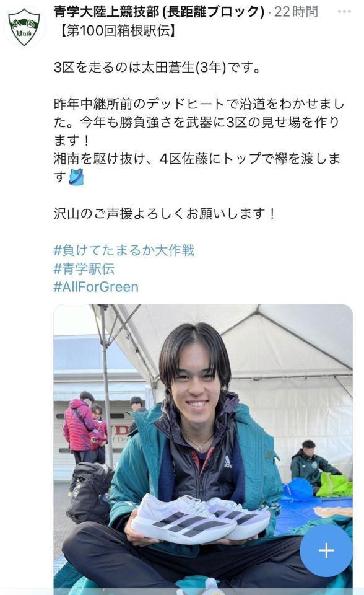Click the running shirt emoji in tweet
This screenshot has height=595, width=364.
coord(76,177)
